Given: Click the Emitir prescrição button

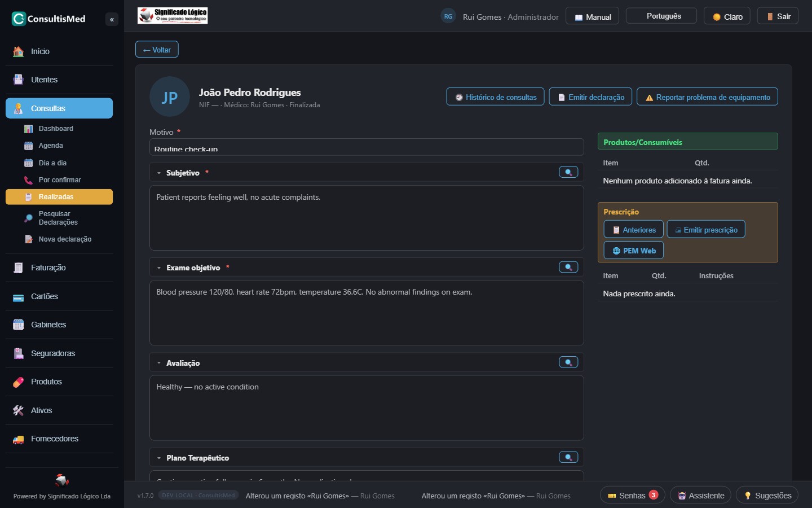Looking at the screenshot, I should pyautogui.click(x=706, y=230).
